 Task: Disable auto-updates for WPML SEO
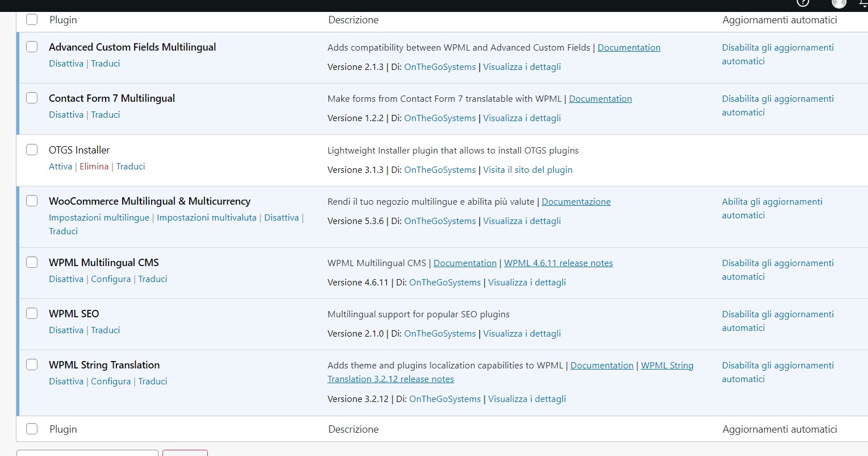pyautogui.click(x=778, y=321)
